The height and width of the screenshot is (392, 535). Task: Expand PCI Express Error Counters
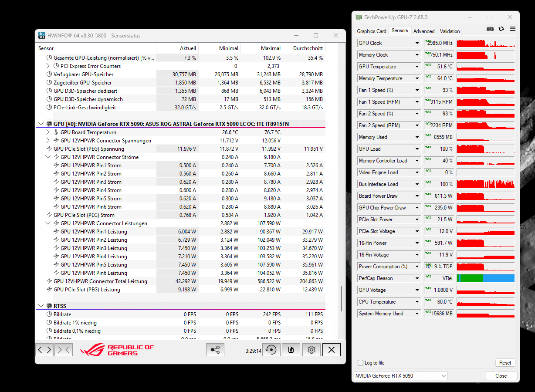[x=48, y=66]
